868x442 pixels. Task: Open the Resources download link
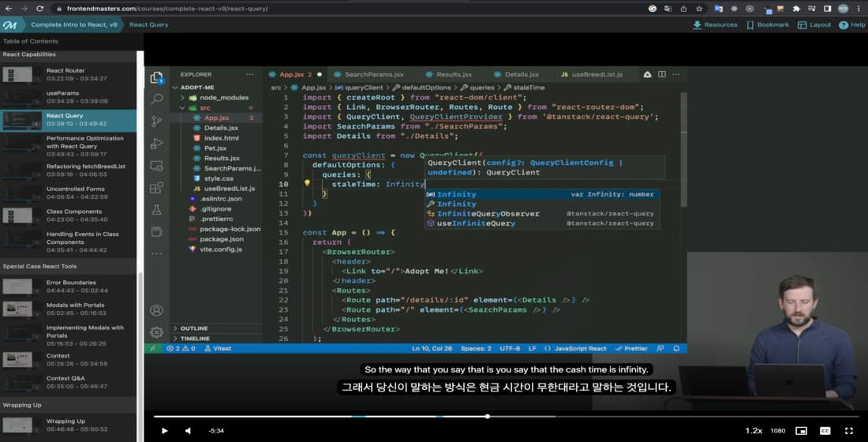(715, 25)
